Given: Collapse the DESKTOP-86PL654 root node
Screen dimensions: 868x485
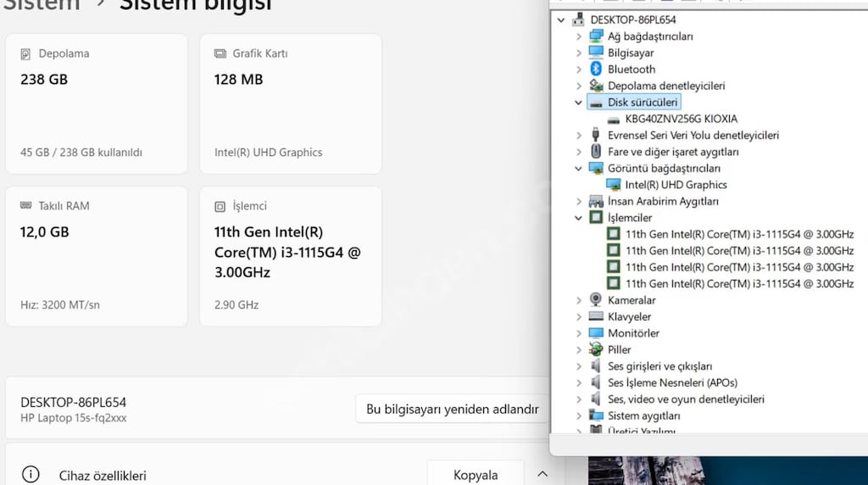Looking at the screenshot, I should coord(561,20).
